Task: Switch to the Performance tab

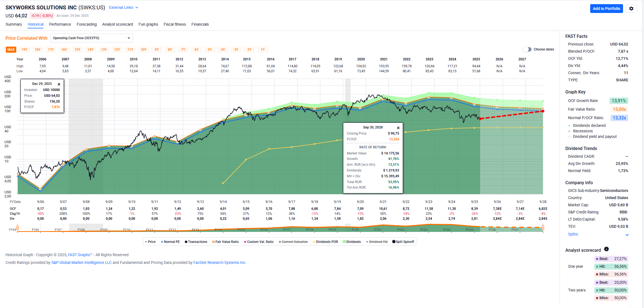Action: [x=60, y=24]
